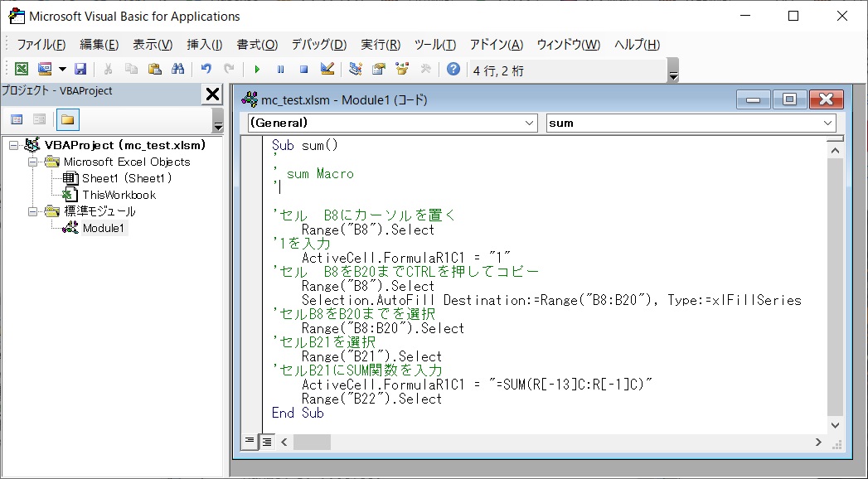Image resolution: width=868 pixels, height=479 pixels.
Task: Minimize the Module1 code window
Action: 753,99
